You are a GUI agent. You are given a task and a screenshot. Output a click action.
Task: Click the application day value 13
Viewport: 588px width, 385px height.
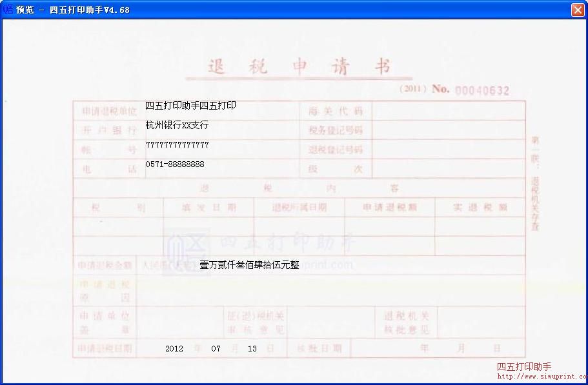252,349
